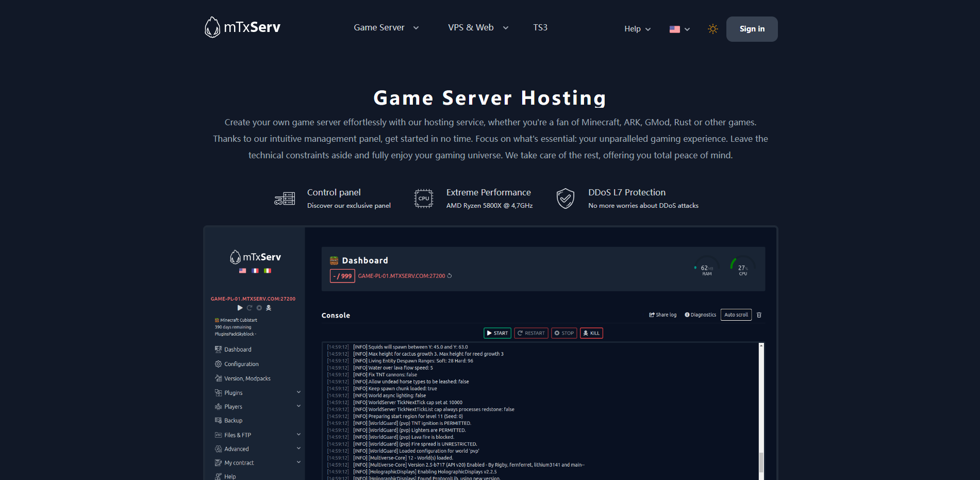The height and width of the screenshot is (480, 980).
Task: Click the Files & FTP sidebar icon
Action: [219, 435]
